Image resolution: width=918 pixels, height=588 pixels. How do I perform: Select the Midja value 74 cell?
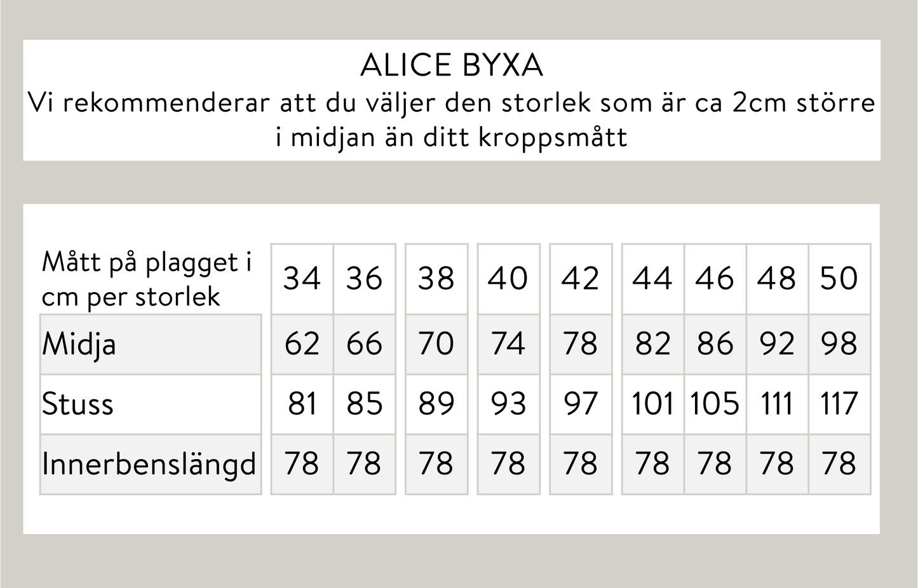pos(508,344)
